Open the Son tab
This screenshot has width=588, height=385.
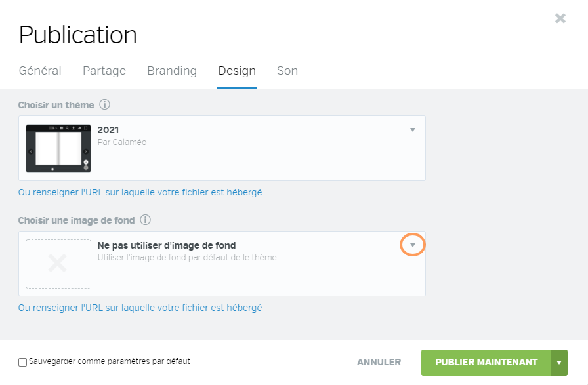[x=287, y=71]
